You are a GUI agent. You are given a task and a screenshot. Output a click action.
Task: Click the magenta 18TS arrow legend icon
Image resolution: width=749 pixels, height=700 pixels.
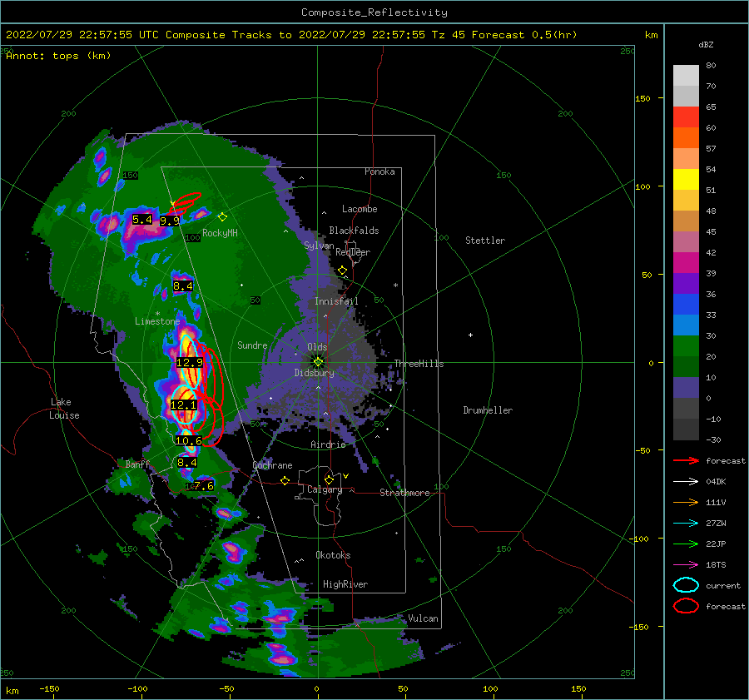point(686,565)
